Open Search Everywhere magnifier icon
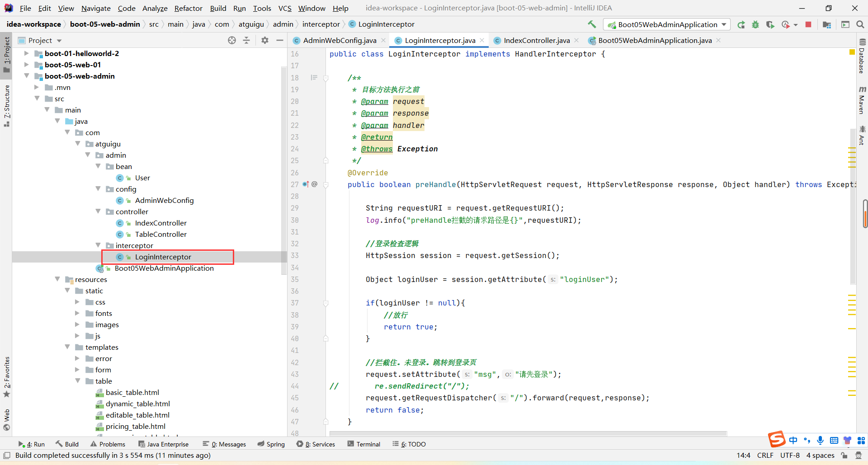The height and width of the screenshot is (465, 868). pos(860,24)
